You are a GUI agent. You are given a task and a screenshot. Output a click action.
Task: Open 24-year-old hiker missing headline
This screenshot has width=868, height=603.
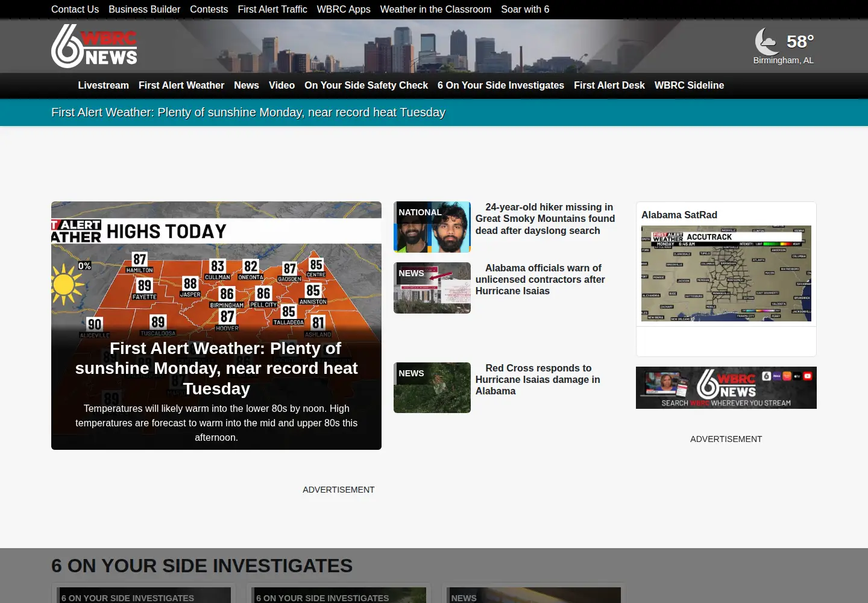pos(545,219)
